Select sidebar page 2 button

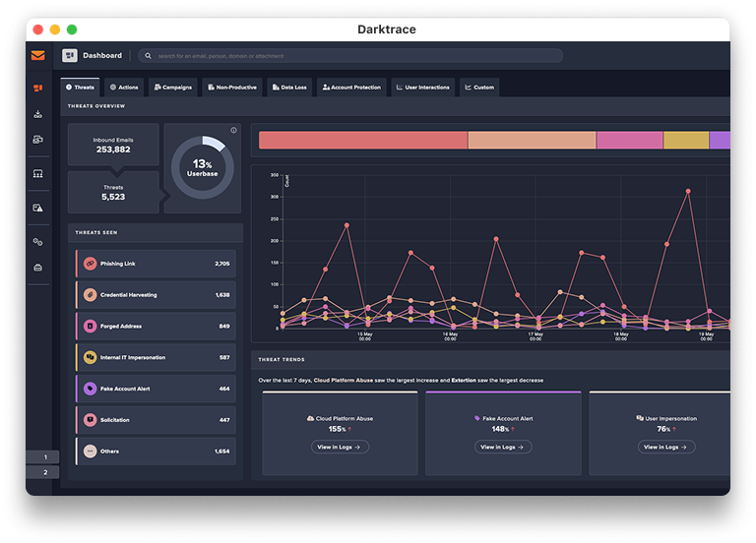pyautogui.click(x=43, y=472)
